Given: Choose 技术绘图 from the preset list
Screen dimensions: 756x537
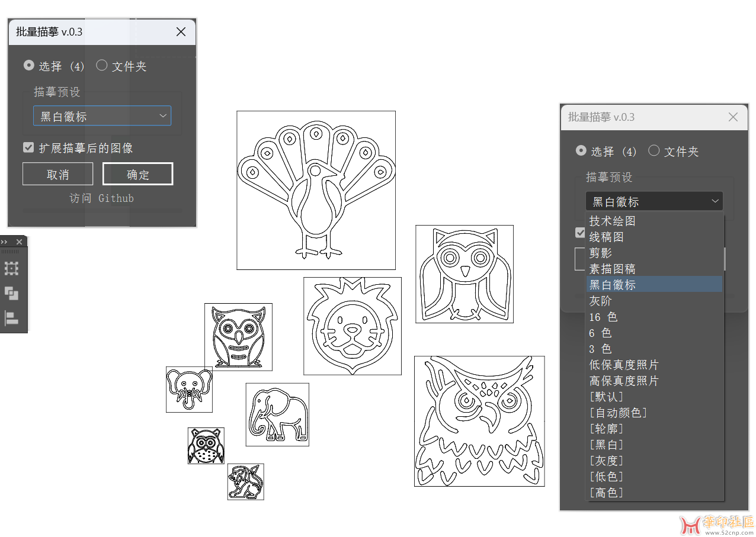Looking at the screenshot, I should tap(655, 221).
